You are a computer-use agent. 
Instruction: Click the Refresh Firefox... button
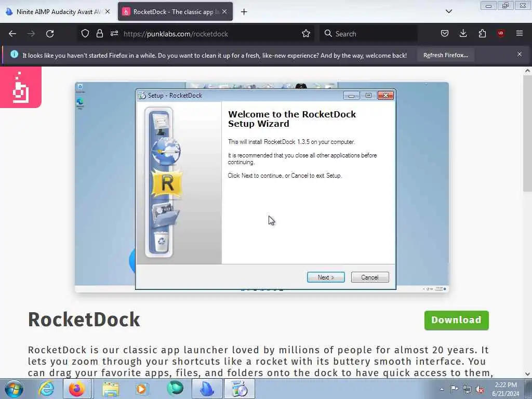pyautogui.click(x=445, y=55)
